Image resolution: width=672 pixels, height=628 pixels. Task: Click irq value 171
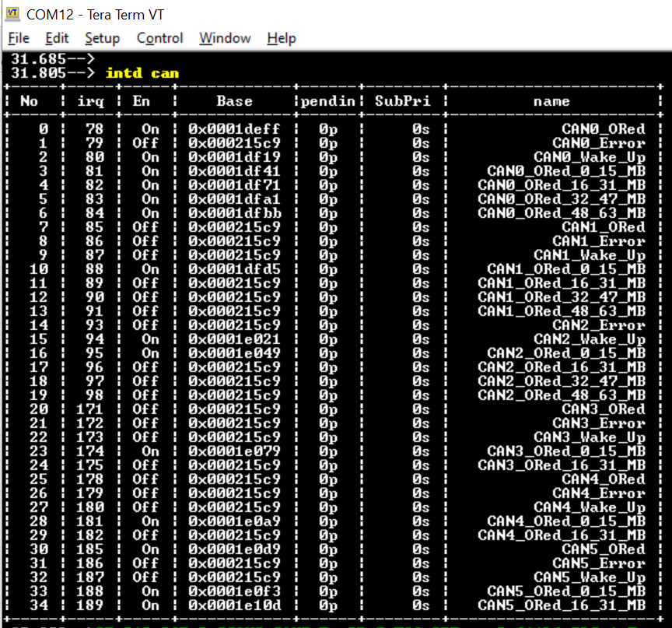(x=90, y=409)
